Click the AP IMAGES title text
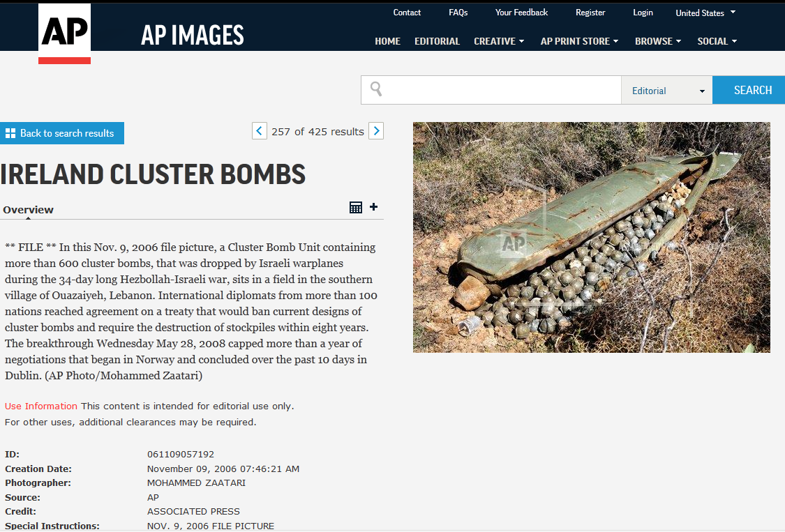This screenshot has height=532, width=785. (x=193, y=35)
